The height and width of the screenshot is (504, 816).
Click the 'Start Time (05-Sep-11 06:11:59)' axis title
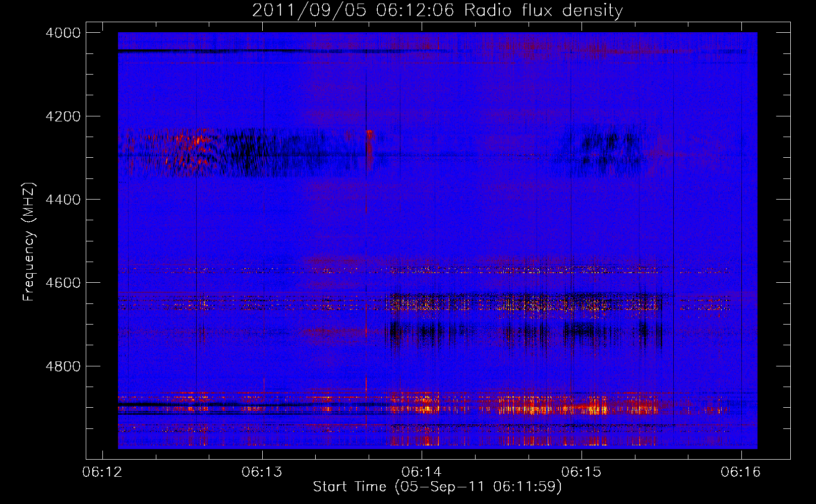pos(437,487)
